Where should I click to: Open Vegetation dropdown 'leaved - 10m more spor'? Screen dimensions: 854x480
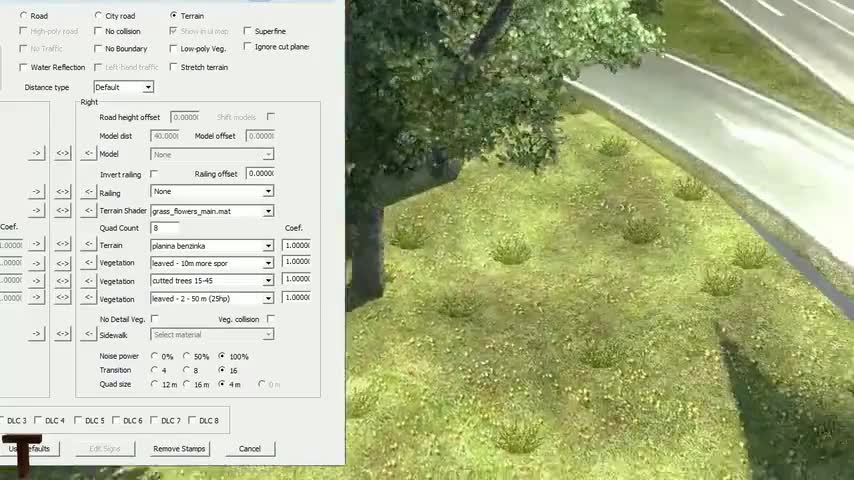(x=212, y=263)
